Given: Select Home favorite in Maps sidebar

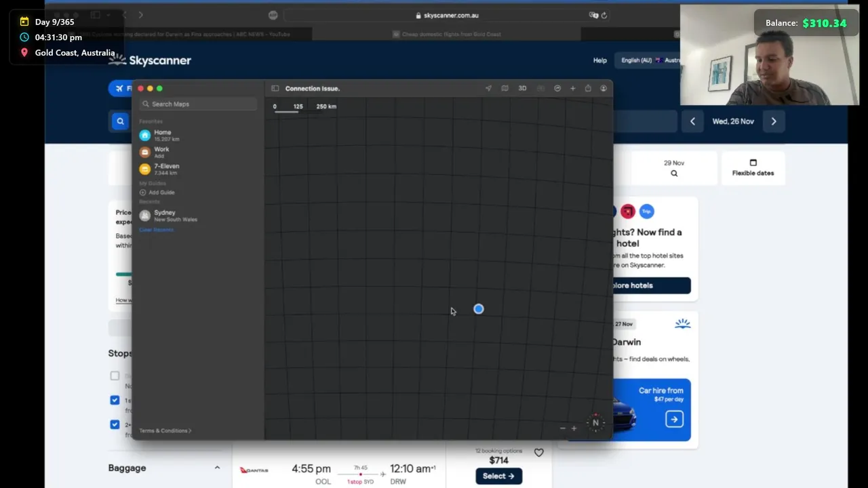Looking at the screenshot, I should [197, 136].
